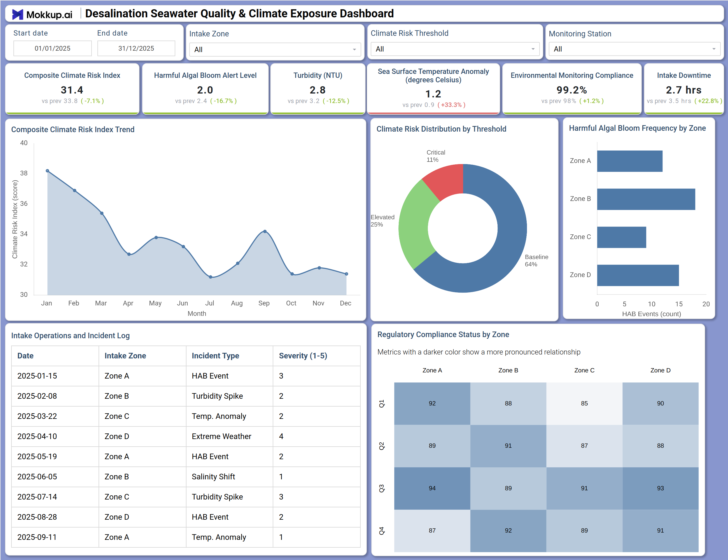Click the May data point on trend line
This screenshot has width=728, height=560.
[x=156, y=237]
